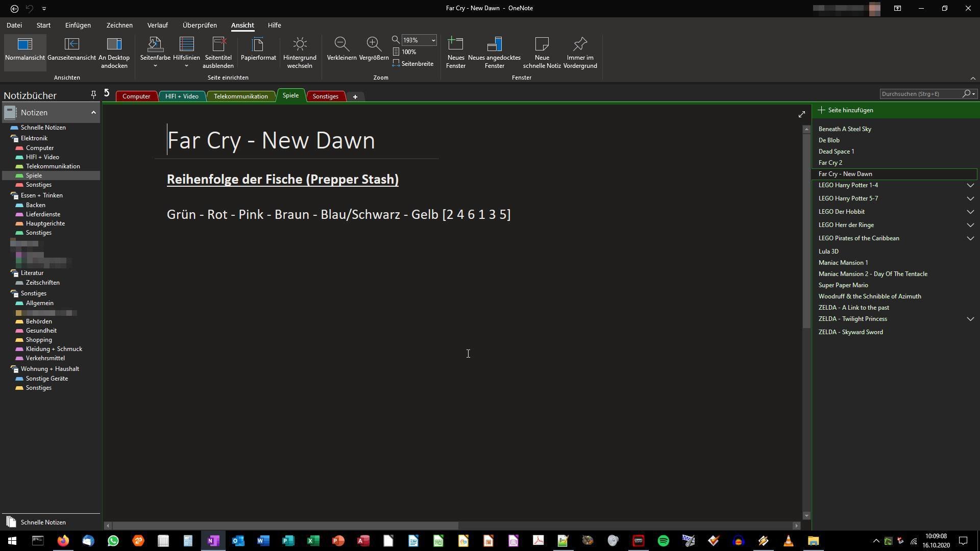
Task: Fit zoom to Seitenbreite
Action: tap(413, 64)
